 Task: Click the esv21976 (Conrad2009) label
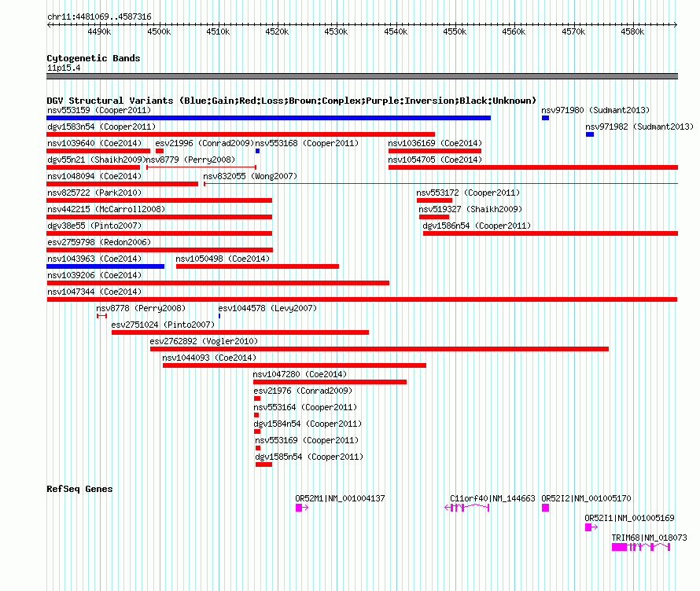(x=303, y=391)
